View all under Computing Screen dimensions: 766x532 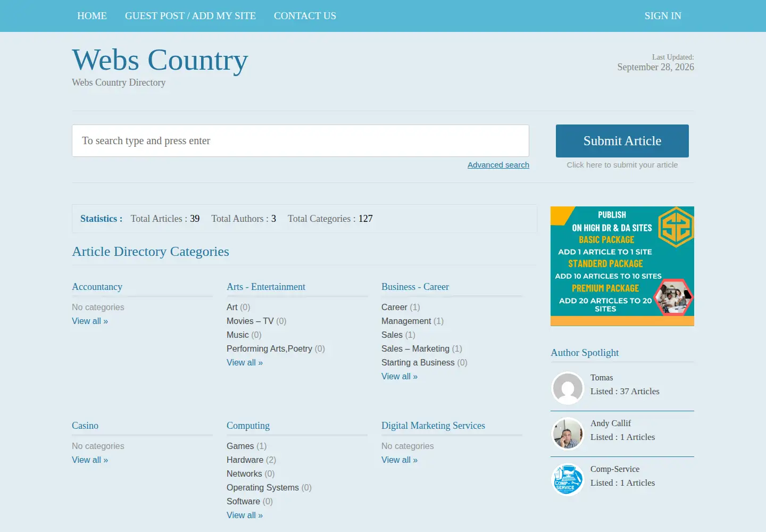point(245,516)
